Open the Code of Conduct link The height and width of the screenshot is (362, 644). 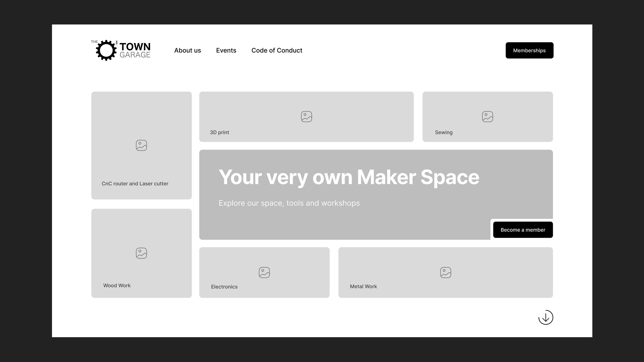[277, 50]
